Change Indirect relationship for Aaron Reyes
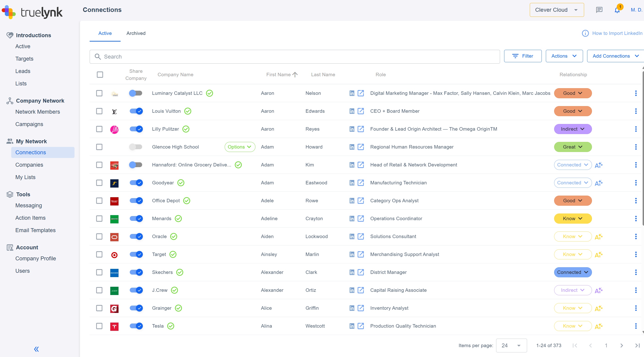 pyautogui.click(x=573, y=129)
